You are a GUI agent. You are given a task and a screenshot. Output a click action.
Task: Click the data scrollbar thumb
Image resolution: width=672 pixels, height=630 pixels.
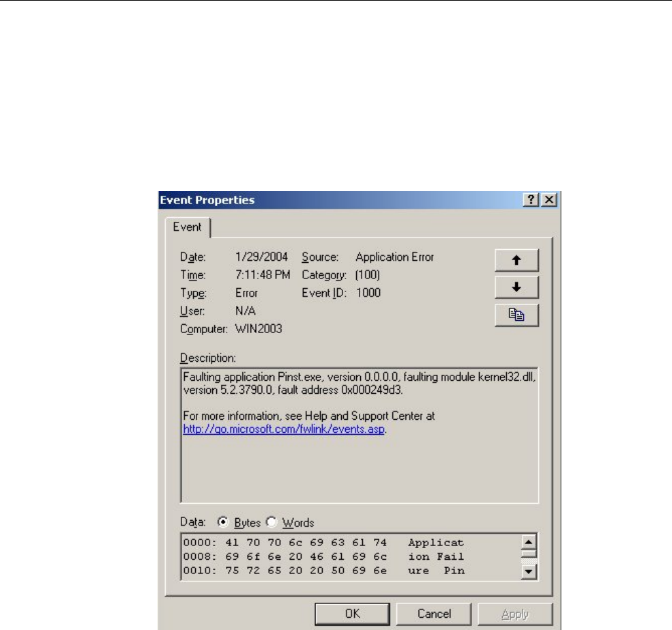[529, 554]
